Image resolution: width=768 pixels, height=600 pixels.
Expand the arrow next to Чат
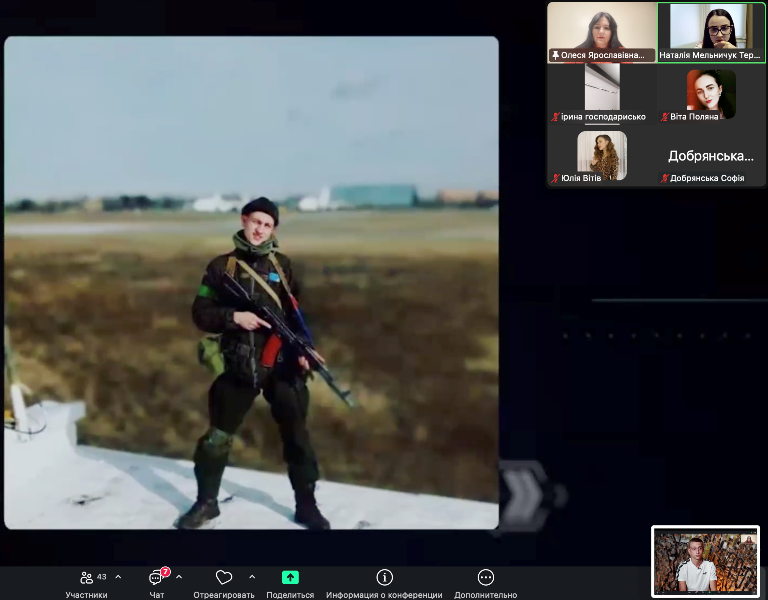[x=179, y=577]
